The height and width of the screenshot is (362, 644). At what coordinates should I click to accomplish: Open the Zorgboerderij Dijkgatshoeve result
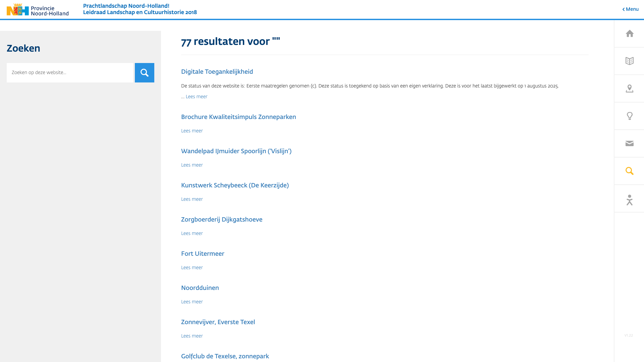pos(221,220)
